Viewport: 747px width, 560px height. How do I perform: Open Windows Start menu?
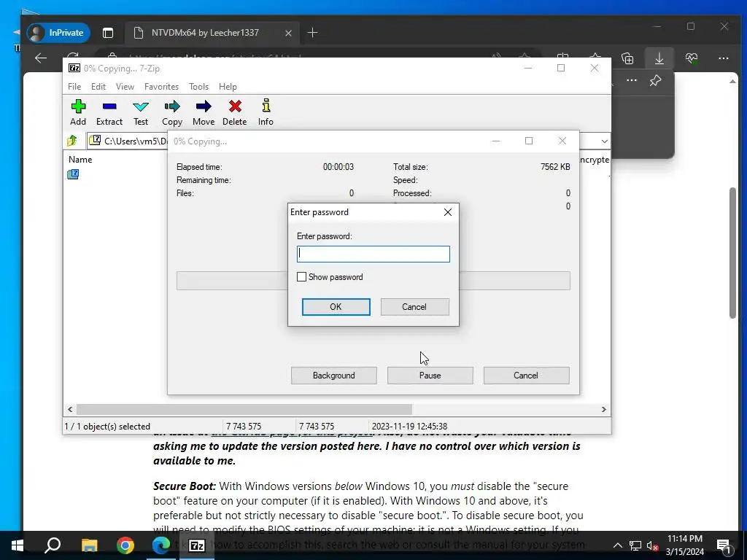(x=18, y=545)
